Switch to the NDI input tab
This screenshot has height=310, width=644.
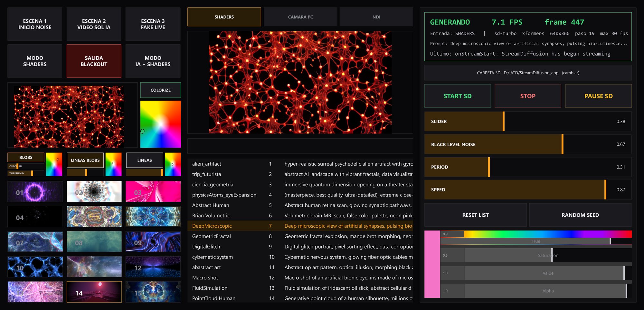[376, 17]
